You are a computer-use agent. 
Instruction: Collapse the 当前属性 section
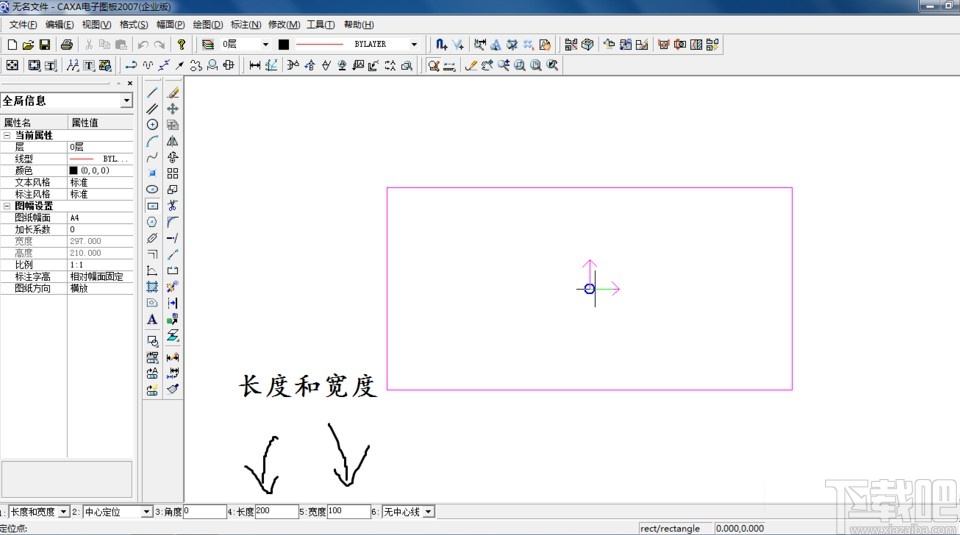point(7,135)
